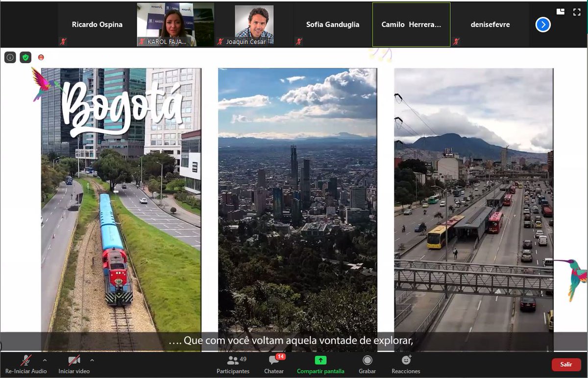Open video options chevron beside Iniciar video

[x=92, y=360]
